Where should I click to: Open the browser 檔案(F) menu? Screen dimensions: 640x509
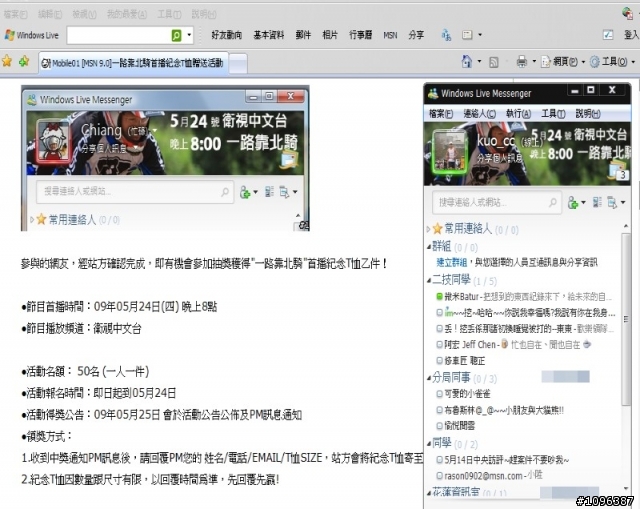coord(15,14)
